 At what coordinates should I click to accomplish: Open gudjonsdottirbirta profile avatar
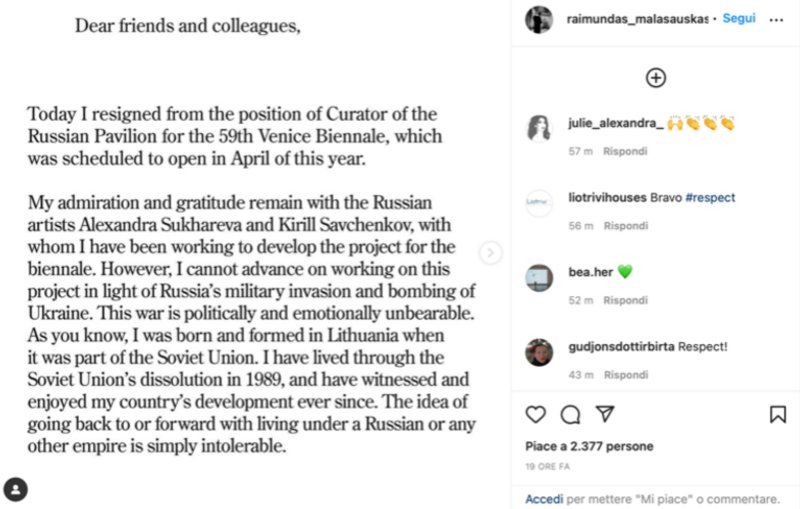pos(539,352)
